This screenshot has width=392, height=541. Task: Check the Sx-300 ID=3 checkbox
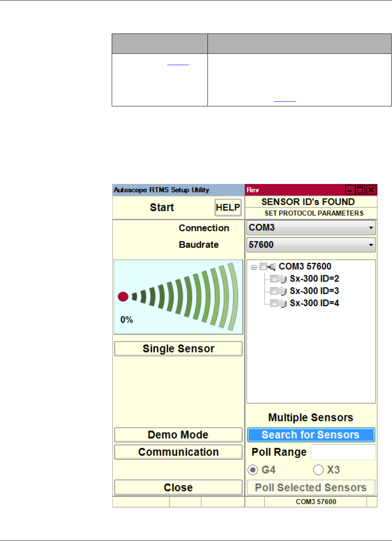274,291
